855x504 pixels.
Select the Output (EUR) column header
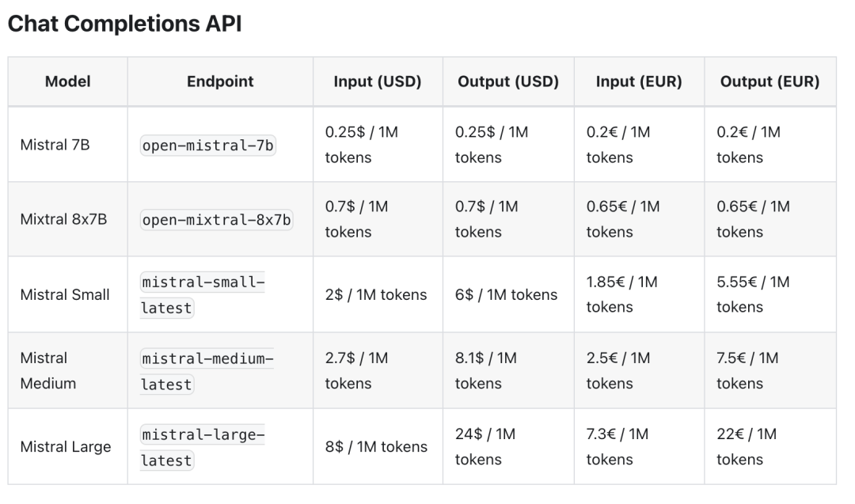coord(770,81)
